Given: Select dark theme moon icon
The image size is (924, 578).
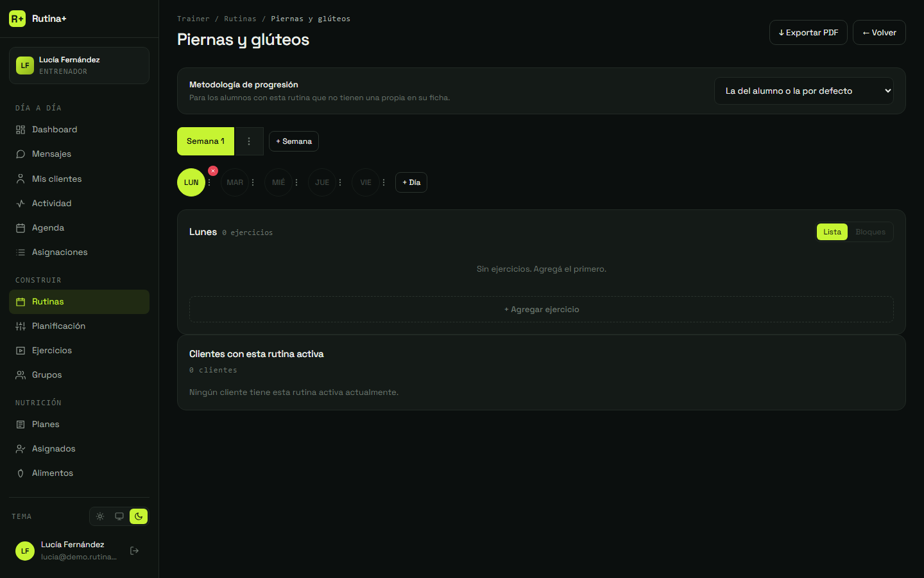Looking at the screenshot, I should pos(139,516).
